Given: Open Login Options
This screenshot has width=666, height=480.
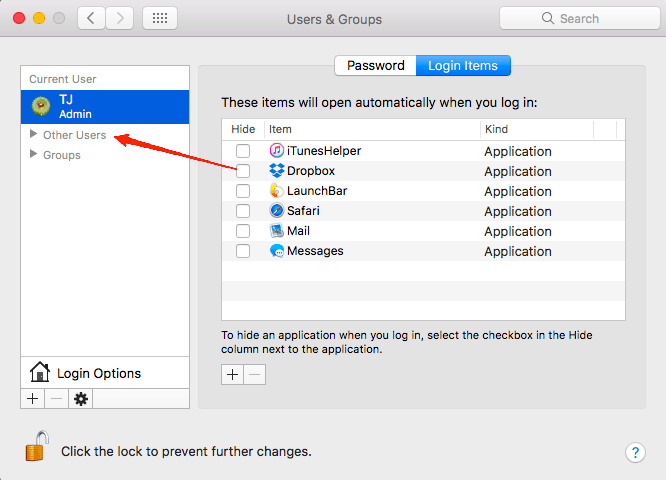Looking at the screenshot, I should [x=99, y=373].
